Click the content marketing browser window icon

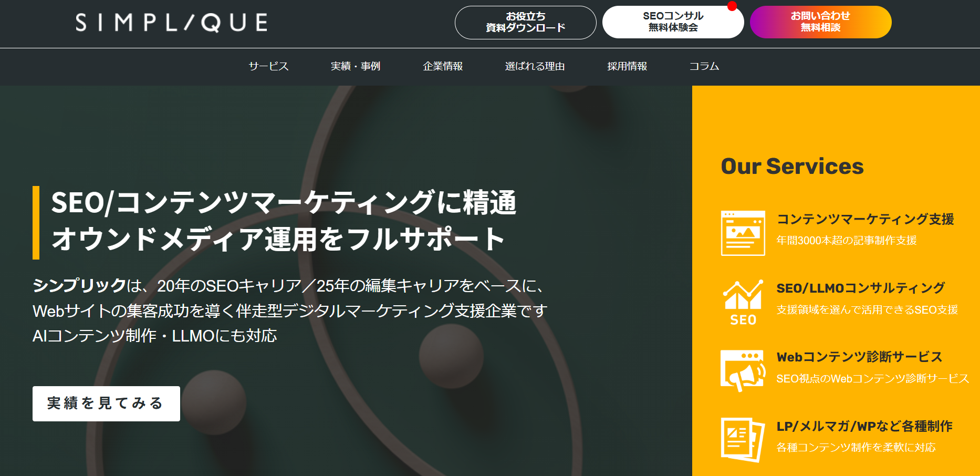743,233
